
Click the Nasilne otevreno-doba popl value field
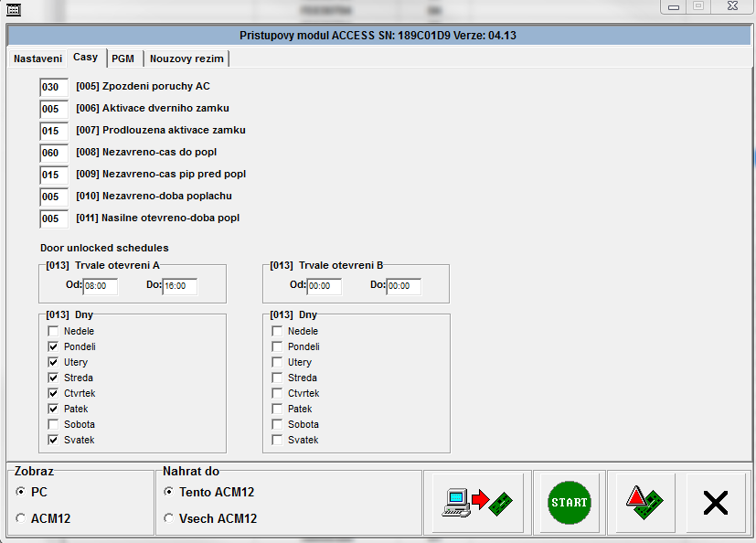[53, 218]
